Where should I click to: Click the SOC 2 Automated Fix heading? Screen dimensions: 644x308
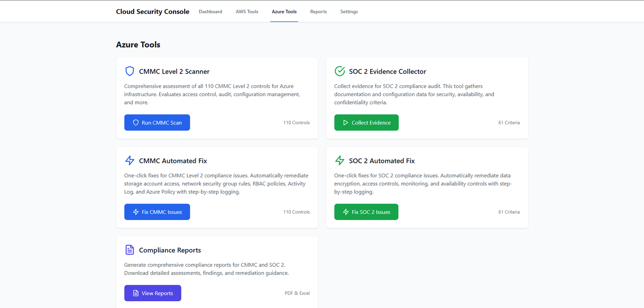pyautogui.click(x=382, y=161)
